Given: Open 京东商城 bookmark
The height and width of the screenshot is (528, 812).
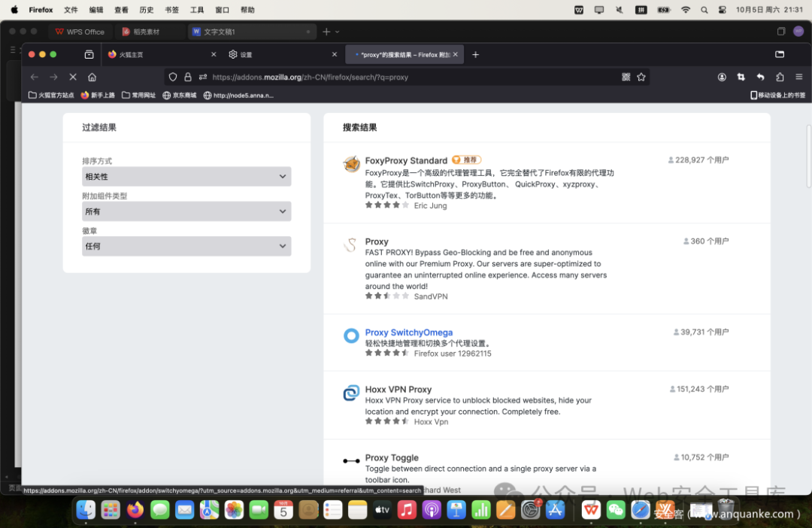Looking at the screenshot, I should (x=180, y=96).
